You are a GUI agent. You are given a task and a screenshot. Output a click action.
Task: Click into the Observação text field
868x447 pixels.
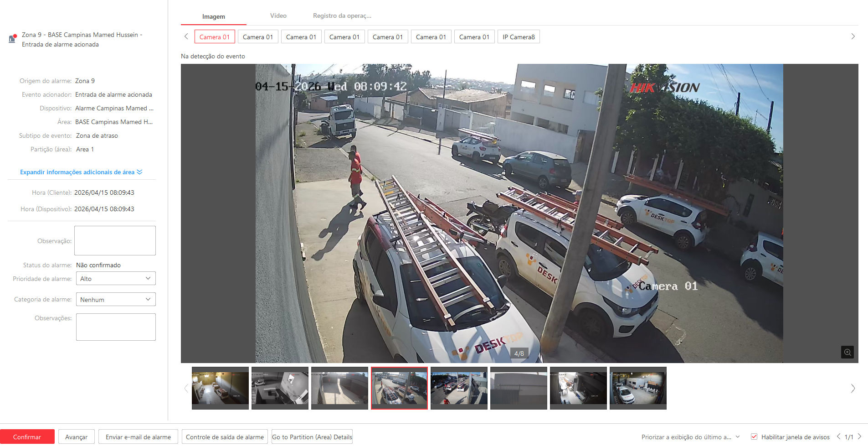(115, 241)
